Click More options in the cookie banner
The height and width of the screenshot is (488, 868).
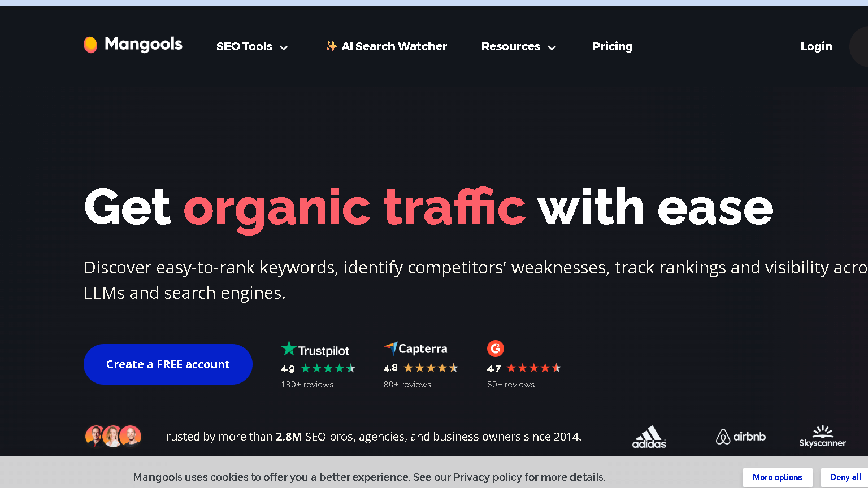tap(778, 477)
